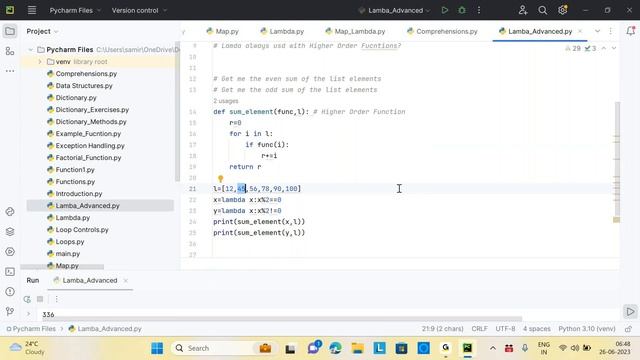This screenshot has height=360, width=640.
Task: Open IDE settings gear
Action: click(562, 10)
